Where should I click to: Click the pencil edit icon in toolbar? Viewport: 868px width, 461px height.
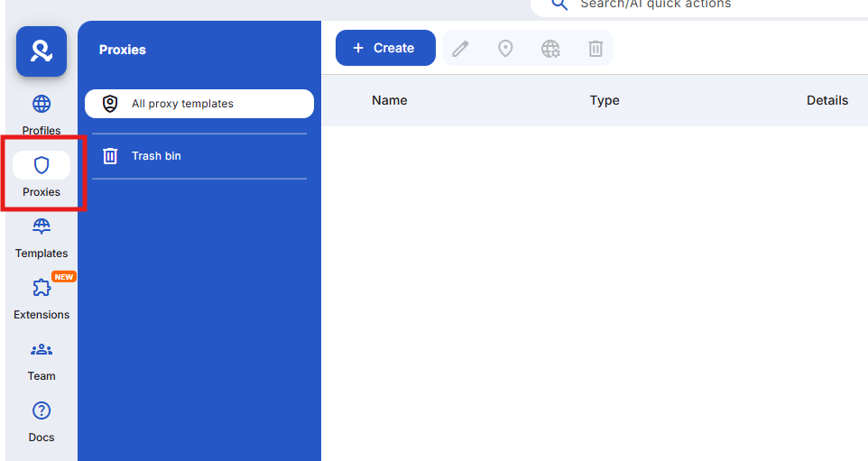460,49
